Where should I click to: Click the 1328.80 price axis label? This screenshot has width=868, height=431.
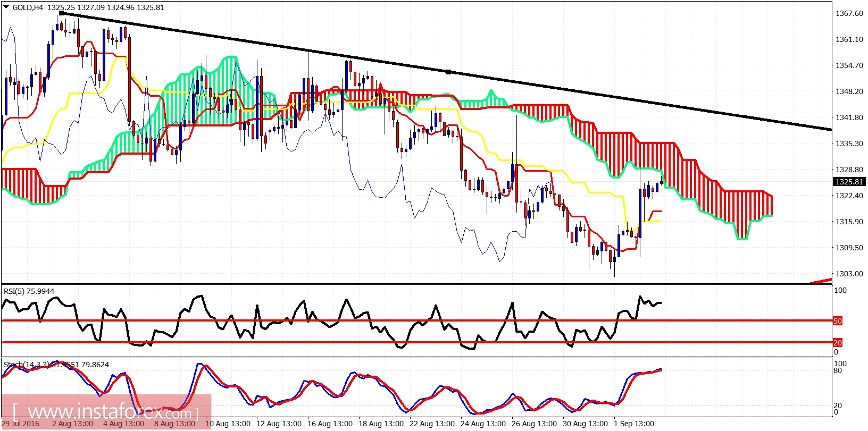coord(849,170)
